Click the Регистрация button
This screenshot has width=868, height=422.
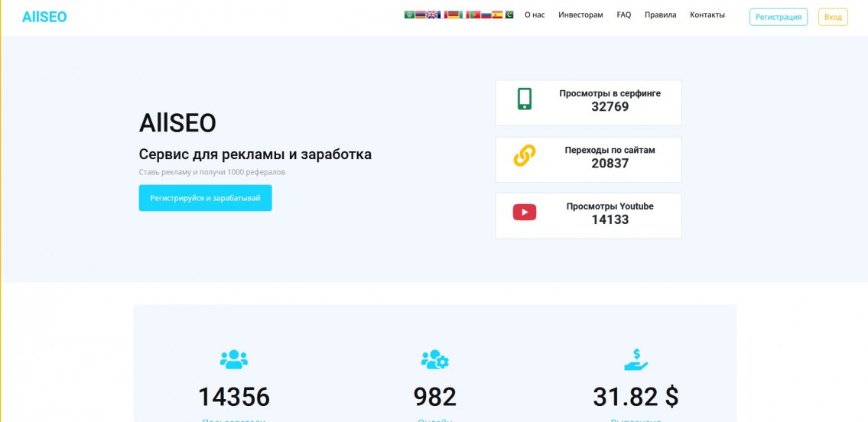[779, 17]
